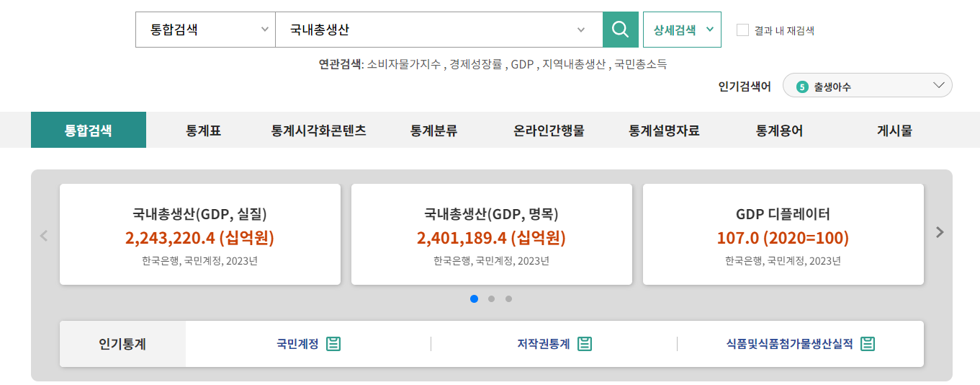Image resolution: width=980 pixels, height=385 pixels.
Task: Expand the search input suggestion arrow
Action: click(581, 30)
